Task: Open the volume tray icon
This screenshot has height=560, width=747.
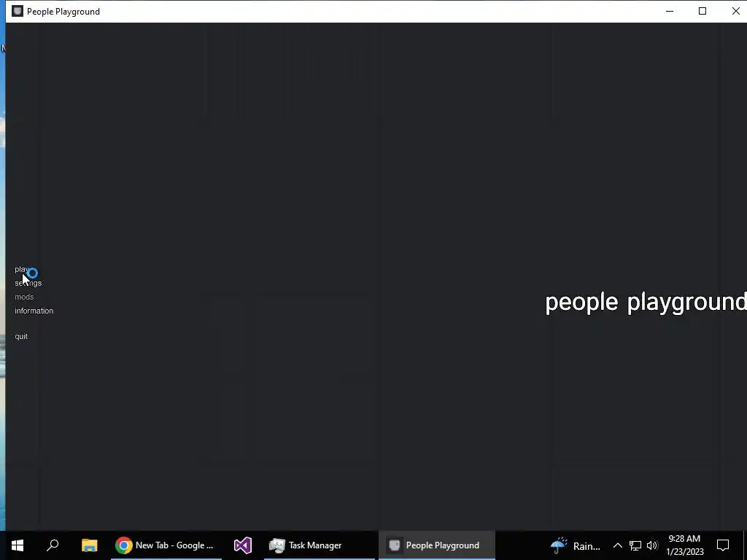Action: coord(652,545)
